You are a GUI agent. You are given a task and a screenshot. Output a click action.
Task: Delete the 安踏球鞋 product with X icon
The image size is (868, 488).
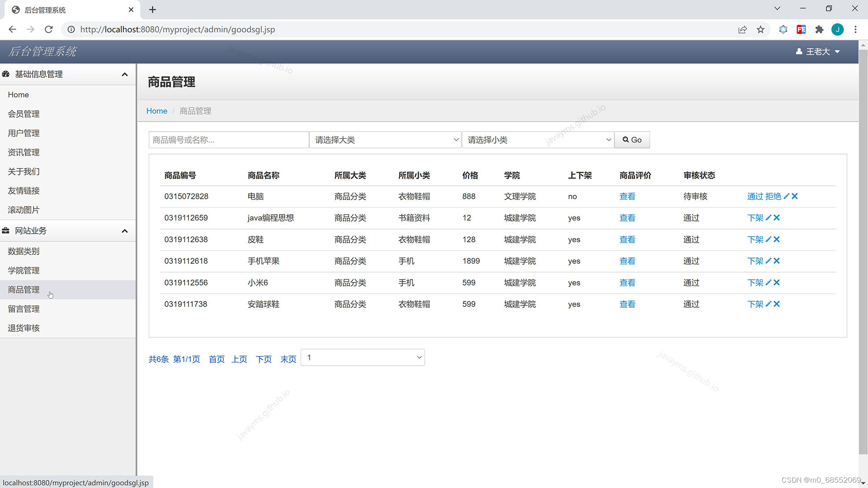(776, 304)
